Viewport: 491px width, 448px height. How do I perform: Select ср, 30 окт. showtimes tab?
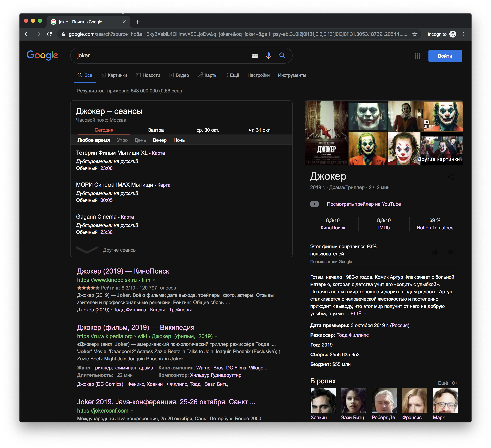(208, 130)
